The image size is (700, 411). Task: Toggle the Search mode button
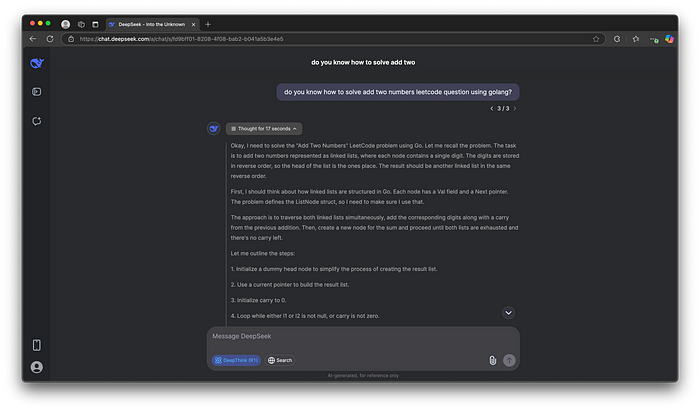(280, 360)
